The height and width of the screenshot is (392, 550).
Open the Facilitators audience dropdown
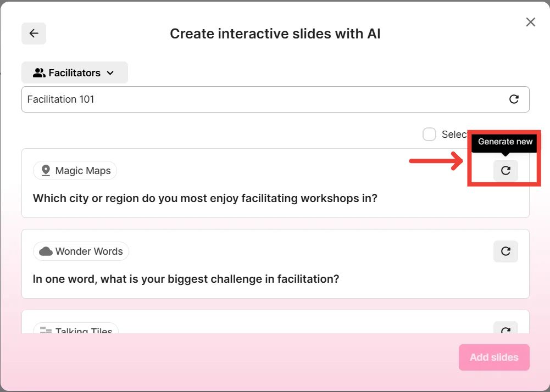pyautogui.click(x=74, y=72)
